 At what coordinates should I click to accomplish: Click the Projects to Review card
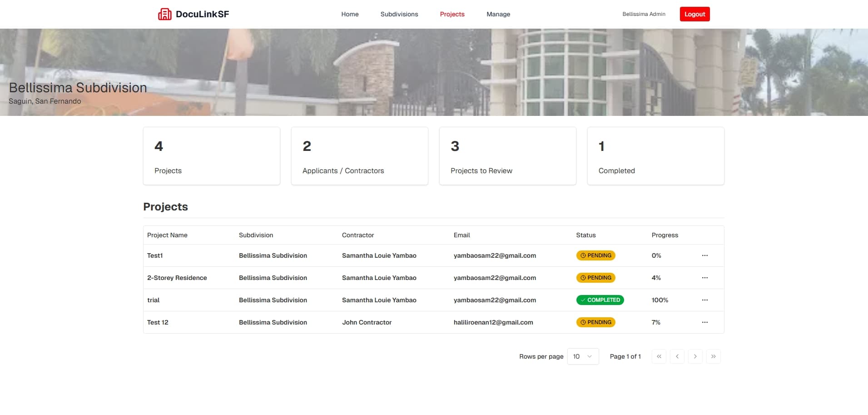click(x=507, y=156)
